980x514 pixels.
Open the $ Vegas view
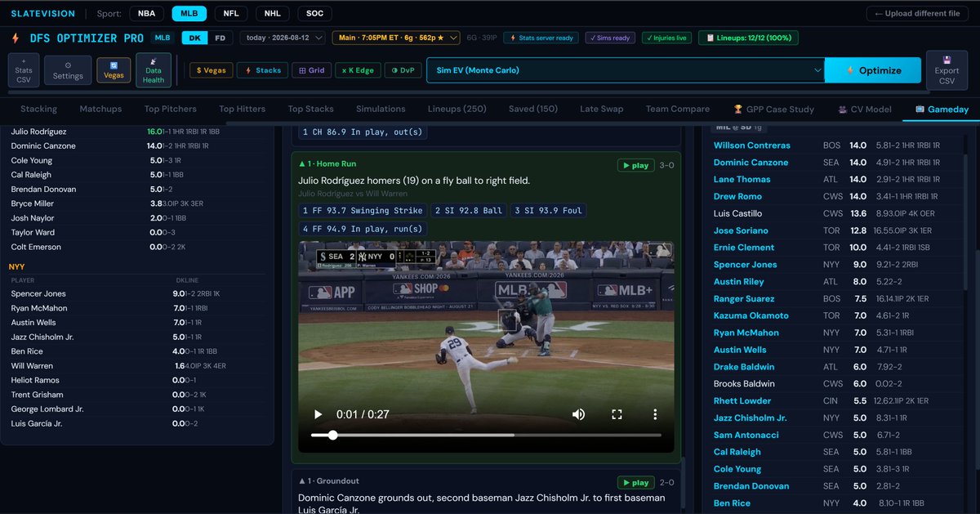click(212, 70)
